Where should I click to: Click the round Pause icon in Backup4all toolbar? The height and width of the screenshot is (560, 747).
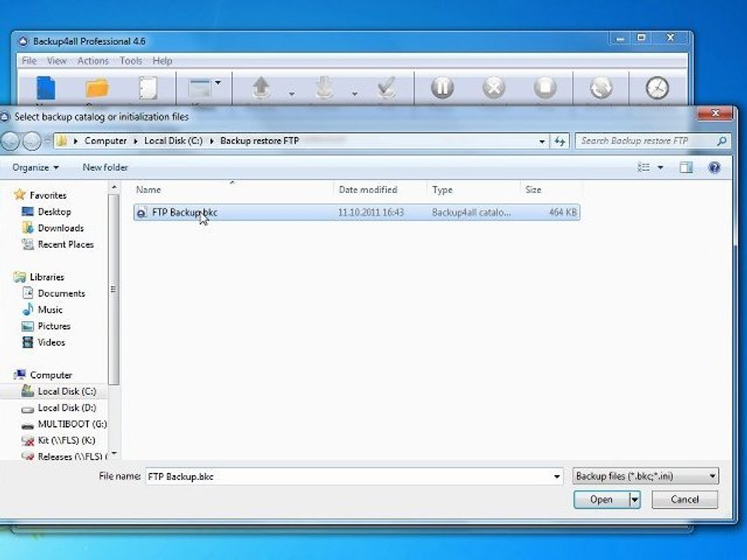pyautogui.click(x=442, y=88)
